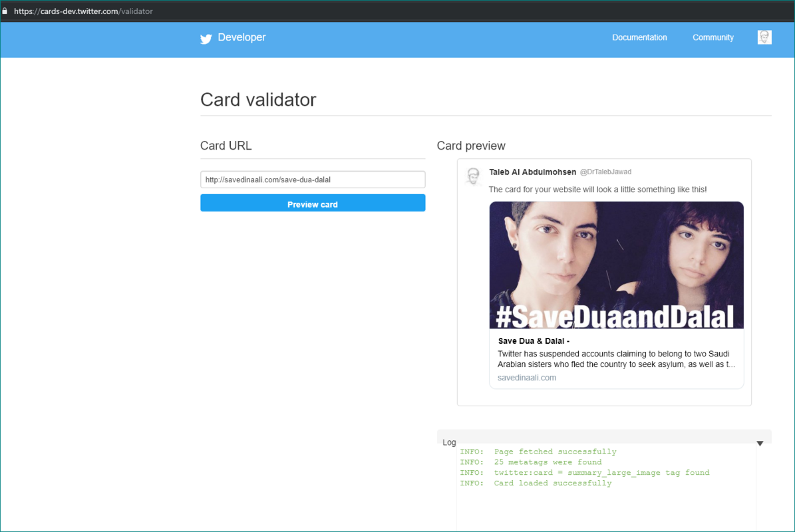This screenshot has width=795, height=532.
Task: Open the Community menu item
Action: pyautogui.click(x=713, y=37)
